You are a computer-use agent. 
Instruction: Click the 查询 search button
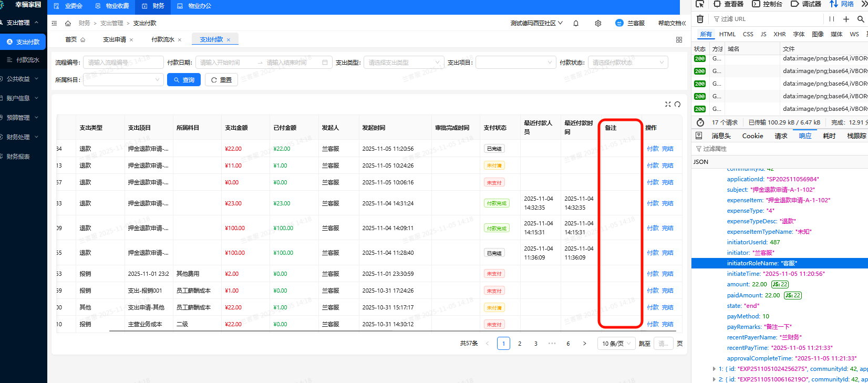(x=184, y=80)
